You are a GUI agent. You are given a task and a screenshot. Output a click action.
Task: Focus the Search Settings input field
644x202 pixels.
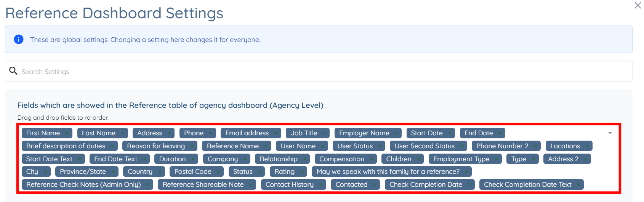[x=319, y=71]
